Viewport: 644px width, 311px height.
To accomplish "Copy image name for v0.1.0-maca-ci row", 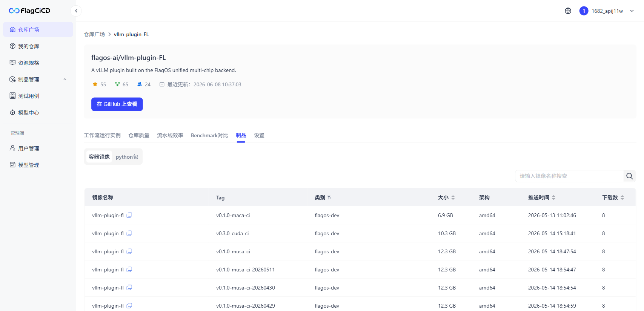I will point(129,215).
